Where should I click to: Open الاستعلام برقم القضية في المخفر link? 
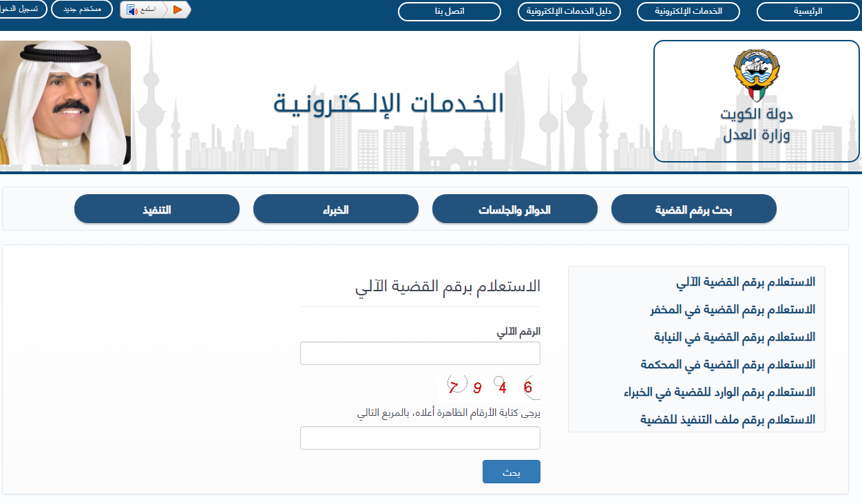click(x=733, y=310)
